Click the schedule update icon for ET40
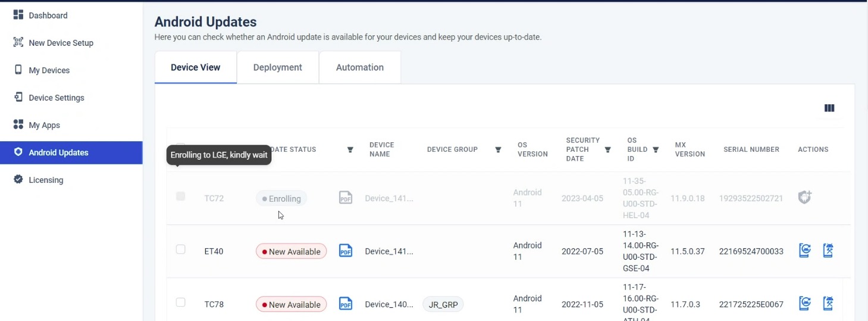The height and width of the screenshot is (321, 868). pos(828,251)
